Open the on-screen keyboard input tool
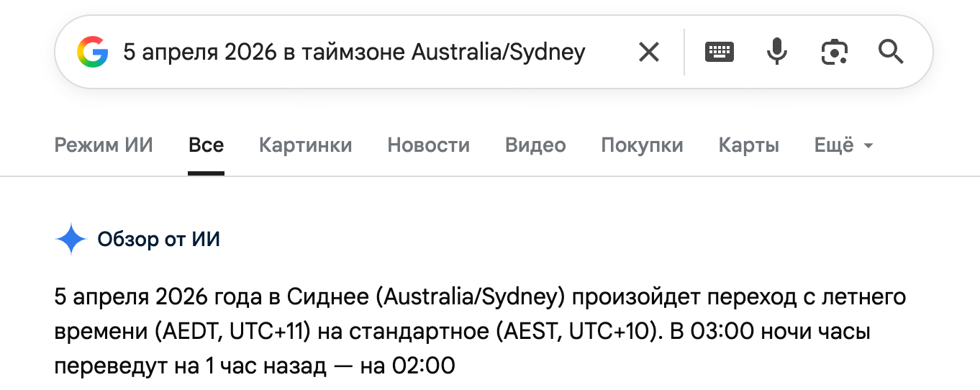 [720, 52]
